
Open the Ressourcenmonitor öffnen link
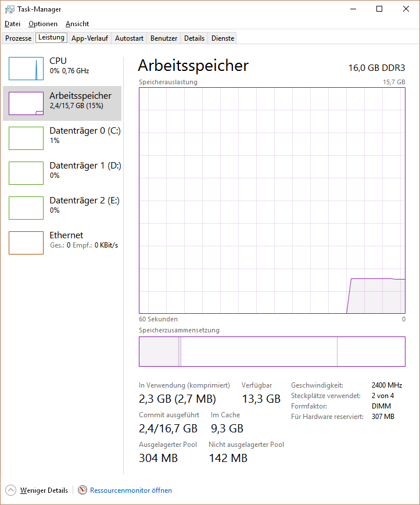pos(131,490)
